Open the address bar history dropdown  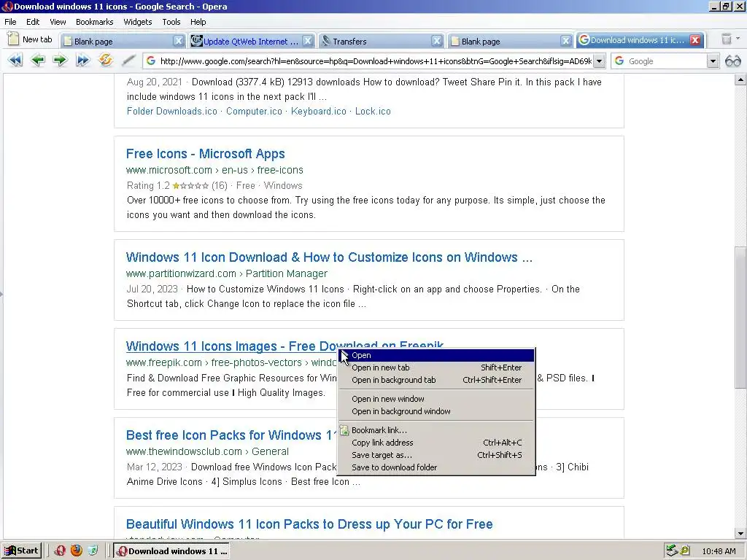click(600, 61)
